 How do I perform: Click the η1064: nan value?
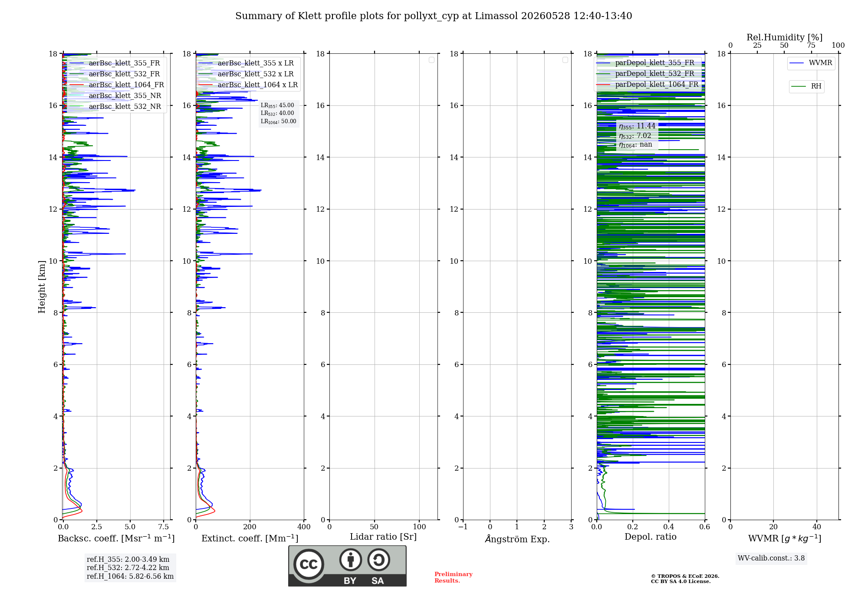pos(635,145)
